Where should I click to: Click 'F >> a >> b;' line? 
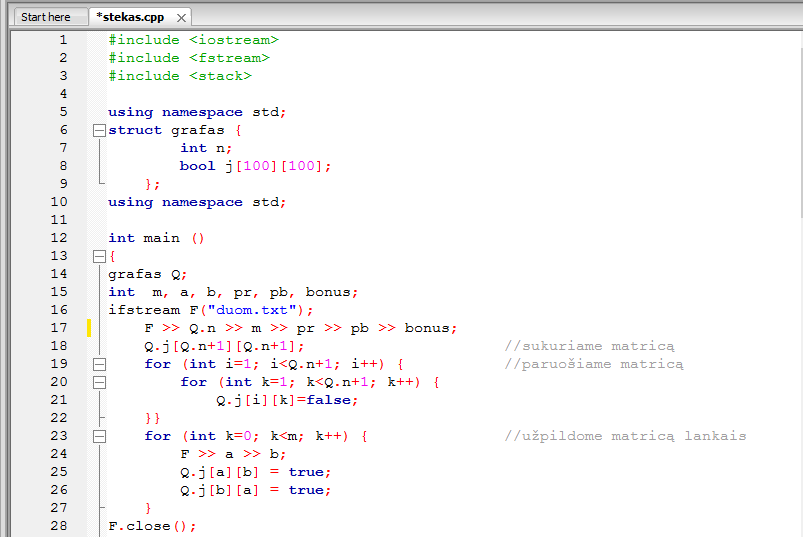coord(233,454)
